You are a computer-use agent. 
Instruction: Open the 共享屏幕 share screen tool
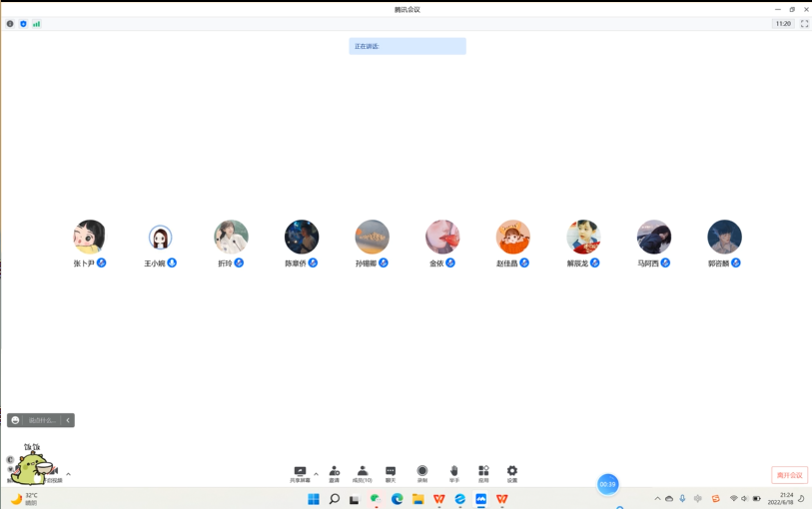pyautogui.click(x=300, y=472)
